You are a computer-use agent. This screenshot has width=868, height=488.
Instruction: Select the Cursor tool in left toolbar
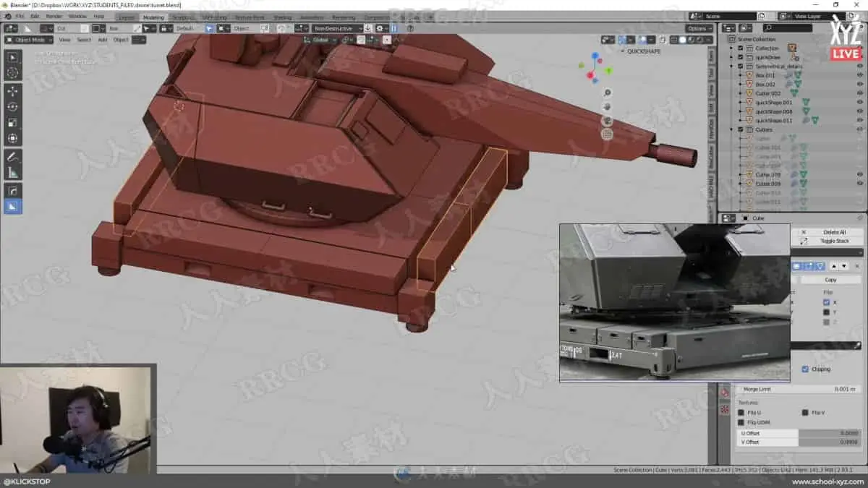click(x=12, y=73)
